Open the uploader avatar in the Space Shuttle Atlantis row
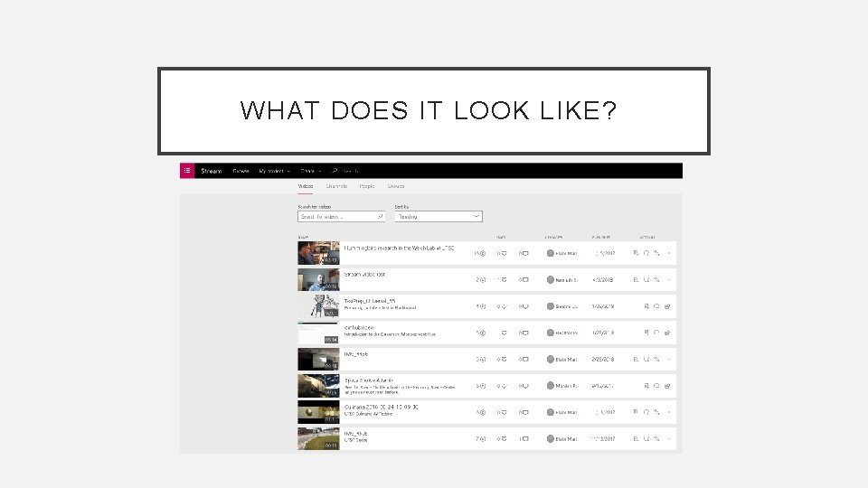The width and height of the screenshot is (868, 488). (x=551, y=386)
